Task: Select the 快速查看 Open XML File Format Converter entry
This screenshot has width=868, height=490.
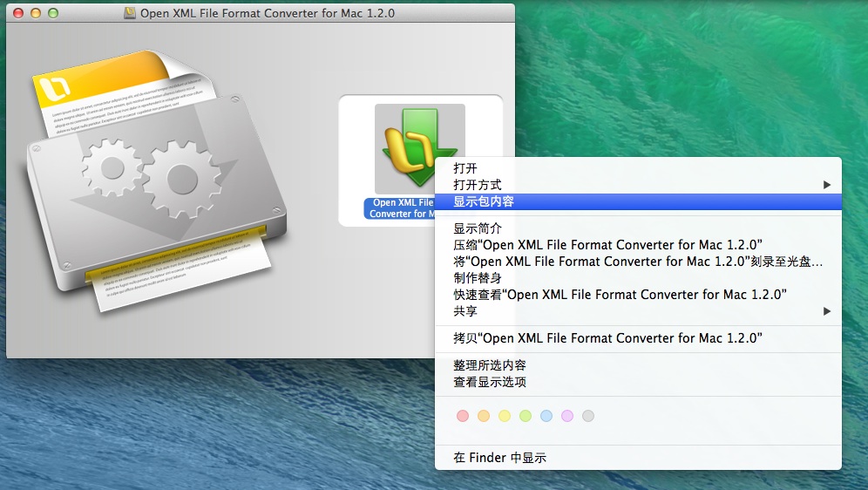Action: click(638, 295)
